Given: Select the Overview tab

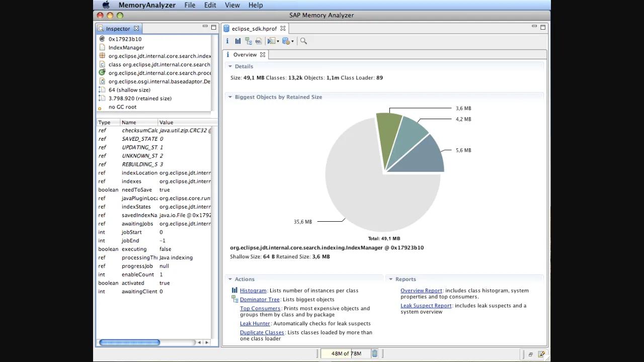Looking at the screenshot, I should 245,55.
